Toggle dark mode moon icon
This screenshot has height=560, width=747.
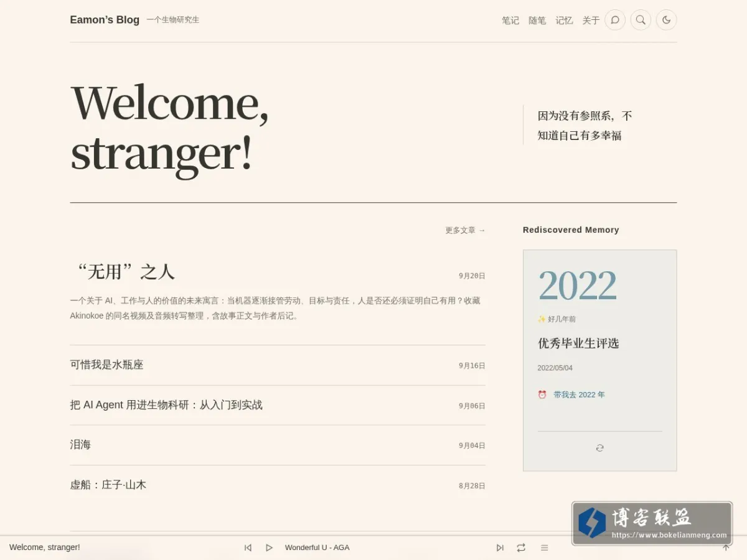(x=666, y=20)
